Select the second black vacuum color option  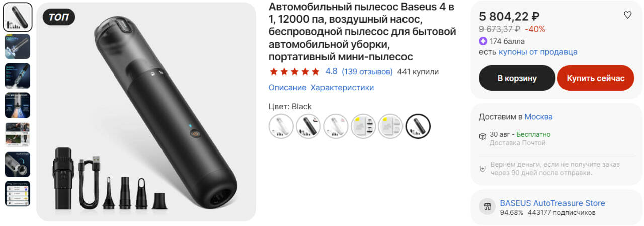coord(308,126)
